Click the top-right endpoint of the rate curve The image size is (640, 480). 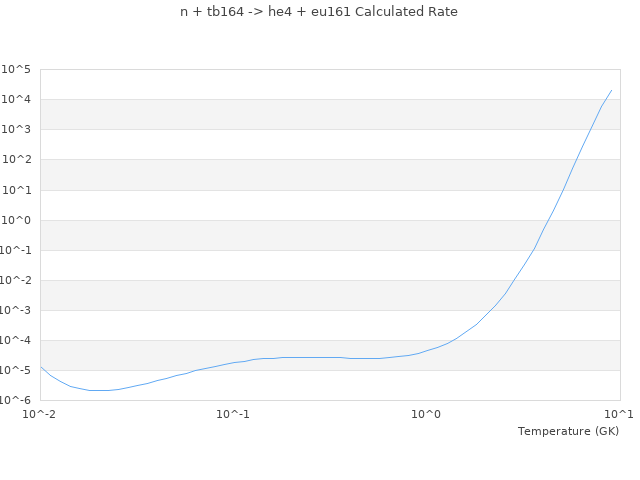tap(611, 90)
